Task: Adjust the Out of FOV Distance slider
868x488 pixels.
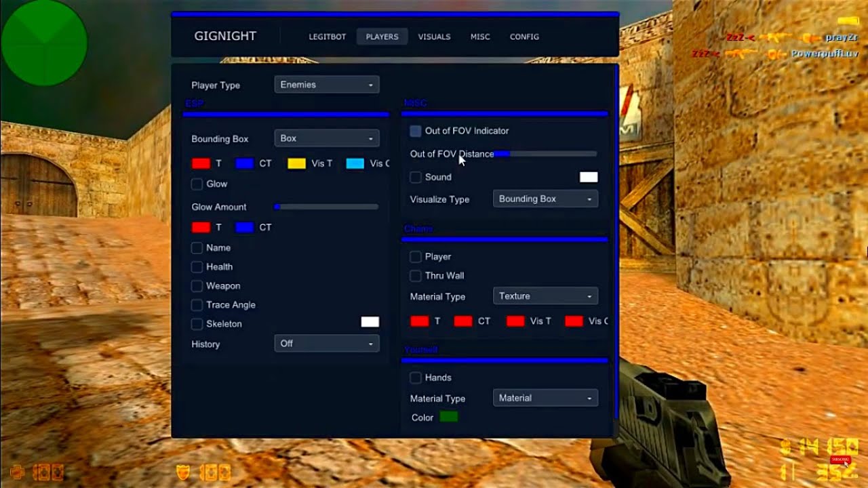Action: click(x=545, y=154)
